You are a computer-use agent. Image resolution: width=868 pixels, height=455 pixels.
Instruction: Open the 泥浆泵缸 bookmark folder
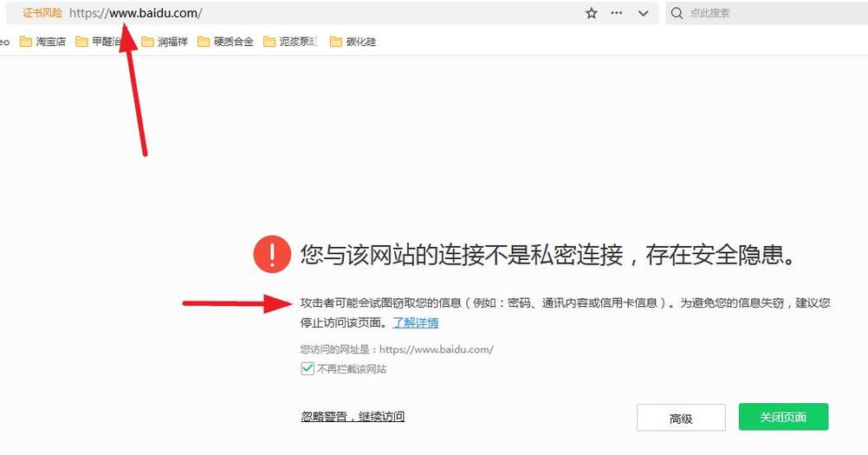pos(290,42)
